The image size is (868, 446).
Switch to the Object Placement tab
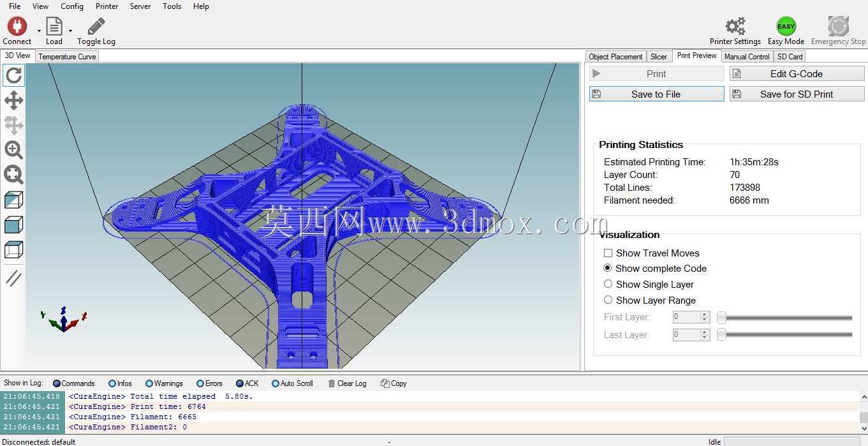click(615, 57)
